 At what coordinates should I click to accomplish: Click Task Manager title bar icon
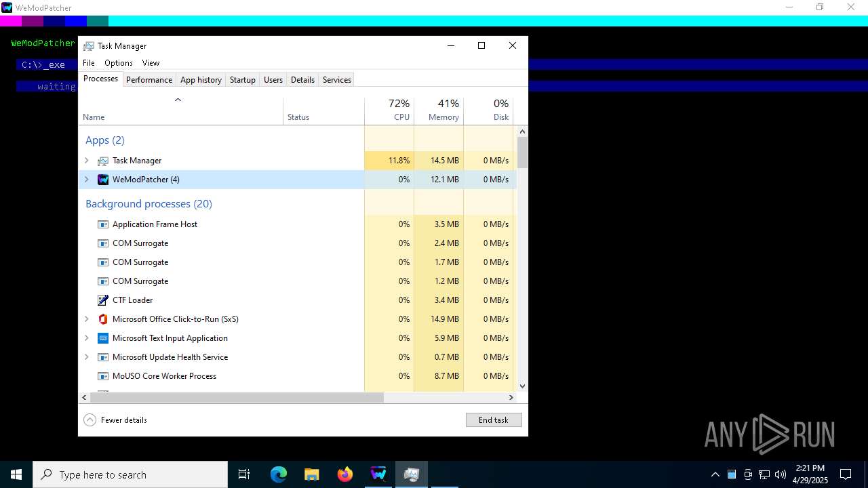[x=89, y=46]
